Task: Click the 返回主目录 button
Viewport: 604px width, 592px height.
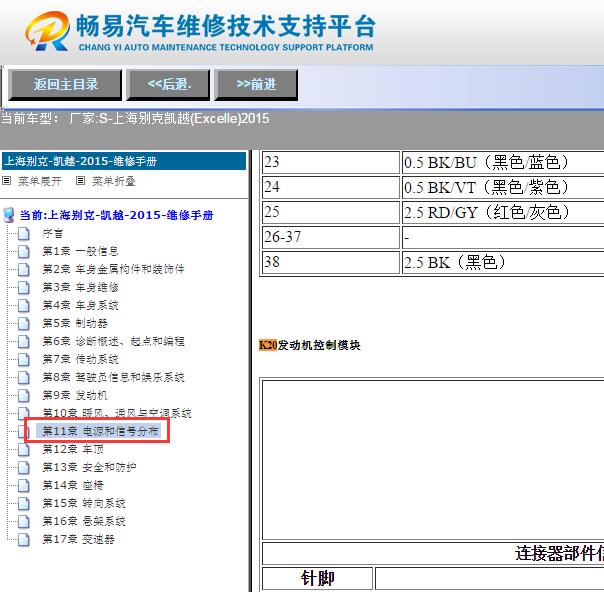Action: 65,85
